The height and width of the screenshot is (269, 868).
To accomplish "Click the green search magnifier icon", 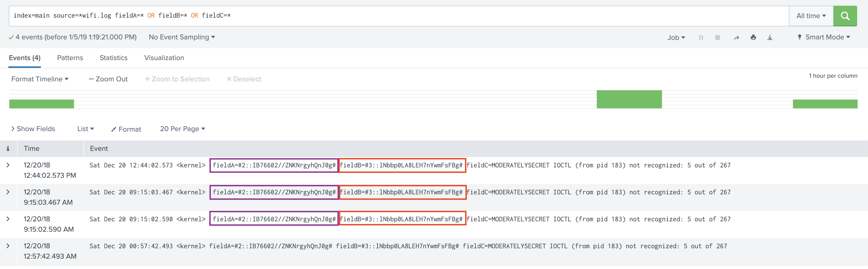I will pyautogui.click(x=845, y=16).
